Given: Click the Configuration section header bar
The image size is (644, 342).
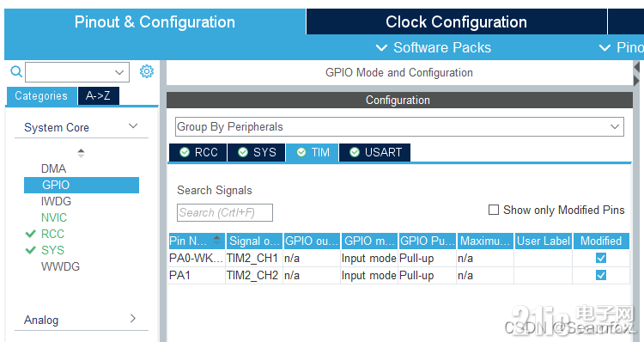Looking at the screenshot, I should tap(399, 100).
